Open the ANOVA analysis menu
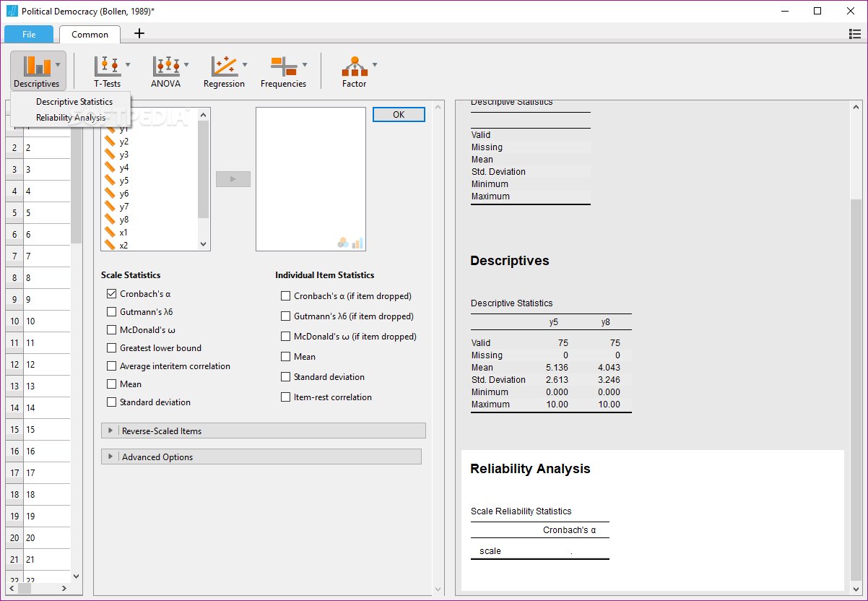The height and width of the screenshot is (601, 868). [x=165, y=71]
